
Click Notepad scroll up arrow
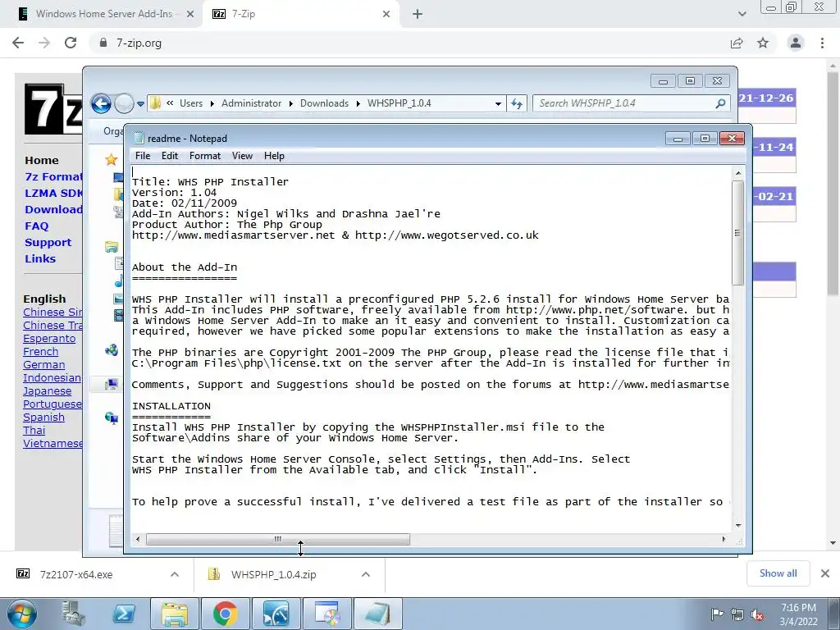tap(737, 173)
